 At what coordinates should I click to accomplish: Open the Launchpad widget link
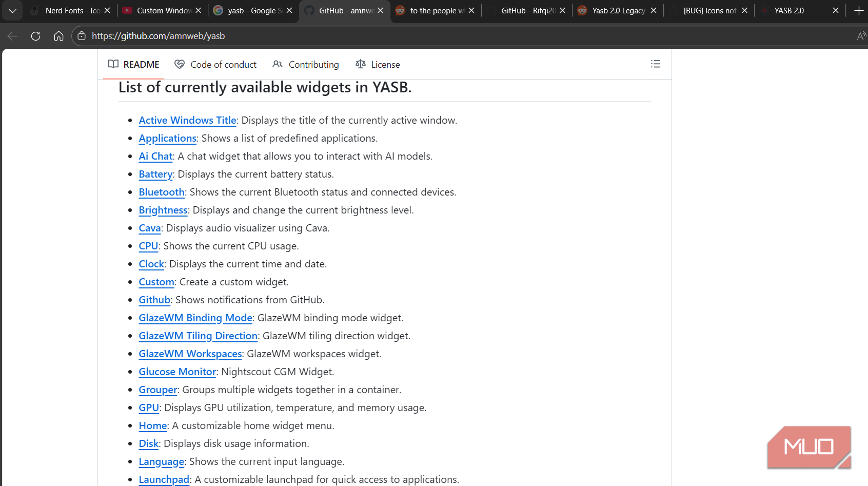click(164, 479)
